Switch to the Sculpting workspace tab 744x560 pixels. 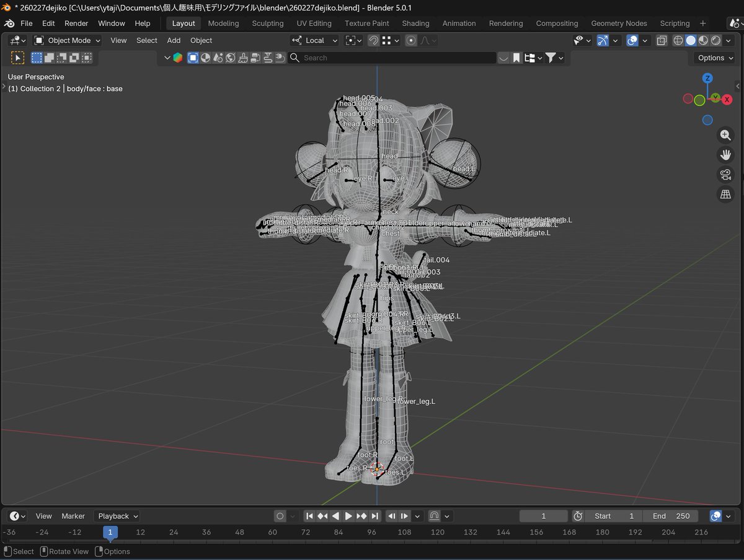268,23
